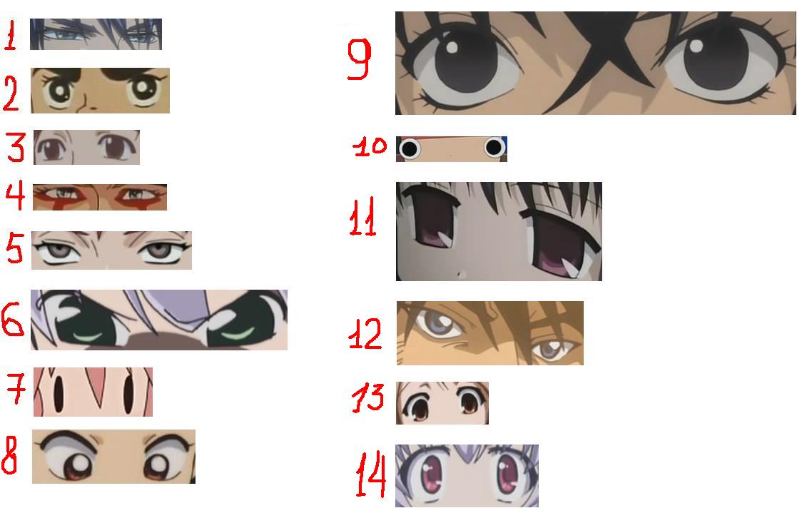The height and width of the screenshot is (518, 812).
Task: Select the red face-paint eyes numbered 4
Action: pos(99,197)
